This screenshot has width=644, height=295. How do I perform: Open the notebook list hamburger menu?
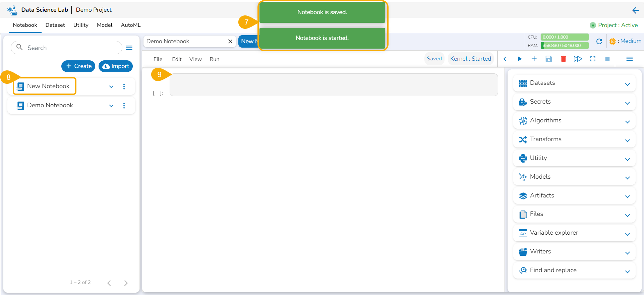[129, 48]
